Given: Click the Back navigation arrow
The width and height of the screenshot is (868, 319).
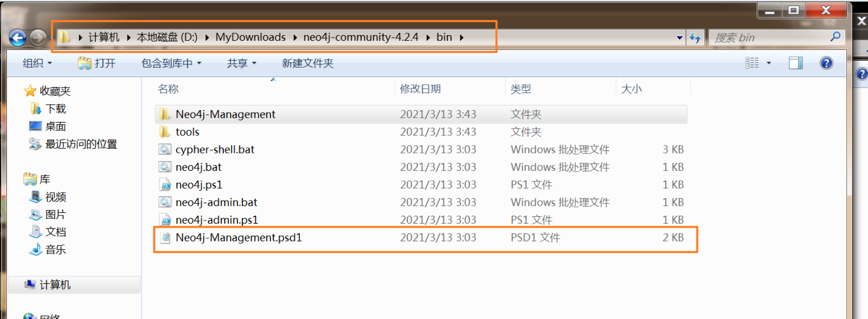Looking at the screenshot, I should coord(18,38).
